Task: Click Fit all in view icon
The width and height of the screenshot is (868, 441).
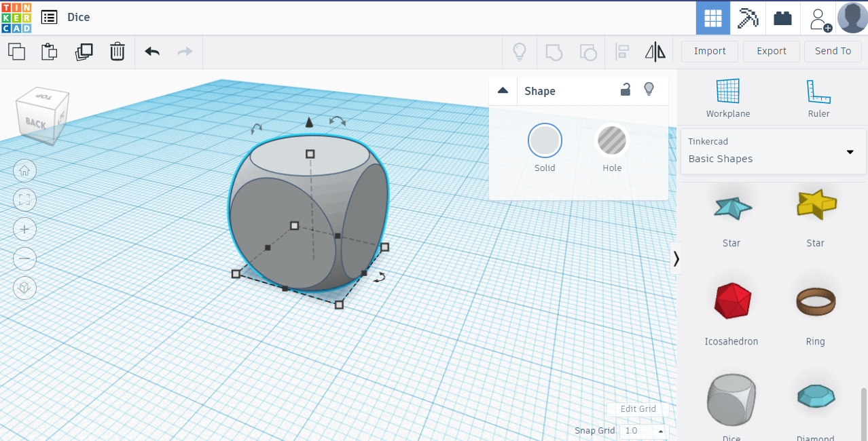Action: pos(25,199)
